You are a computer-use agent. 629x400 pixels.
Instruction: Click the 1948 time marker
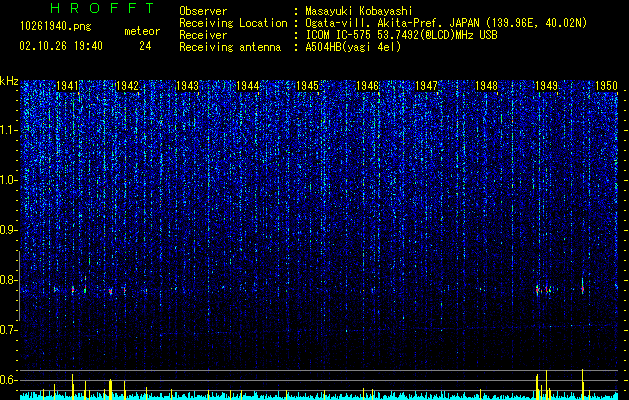[486, 85]
